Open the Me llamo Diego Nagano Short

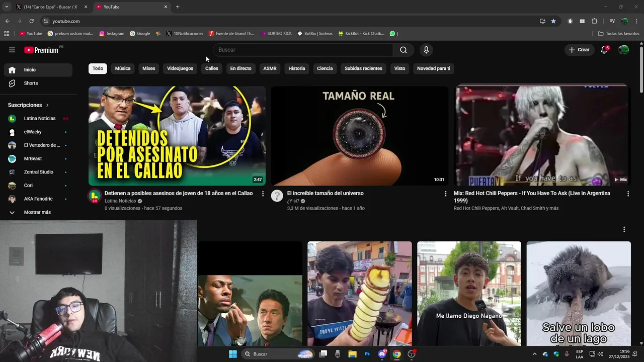[x=469, y=294]
